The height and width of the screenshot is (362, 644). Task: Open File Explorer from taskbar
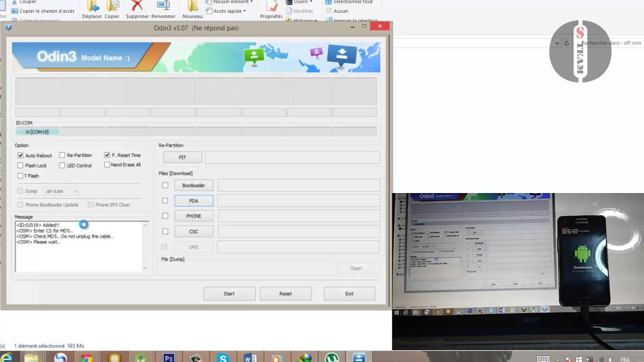point(32,358)
